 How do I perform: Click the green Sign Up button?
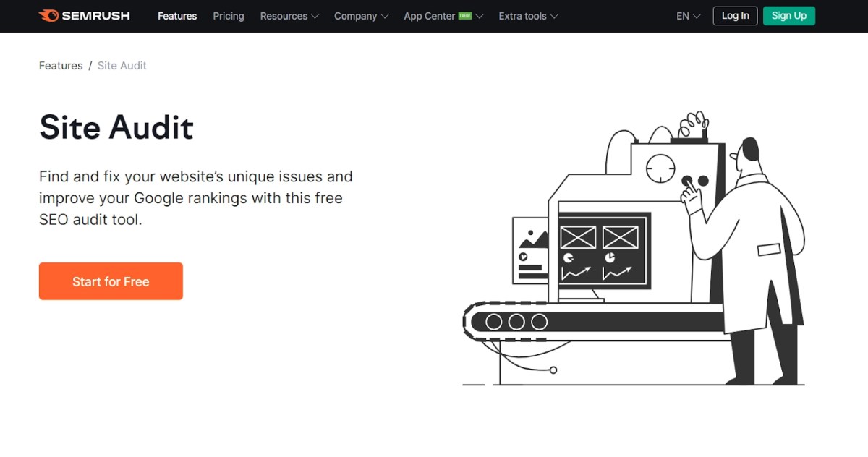tap(788, 15)
